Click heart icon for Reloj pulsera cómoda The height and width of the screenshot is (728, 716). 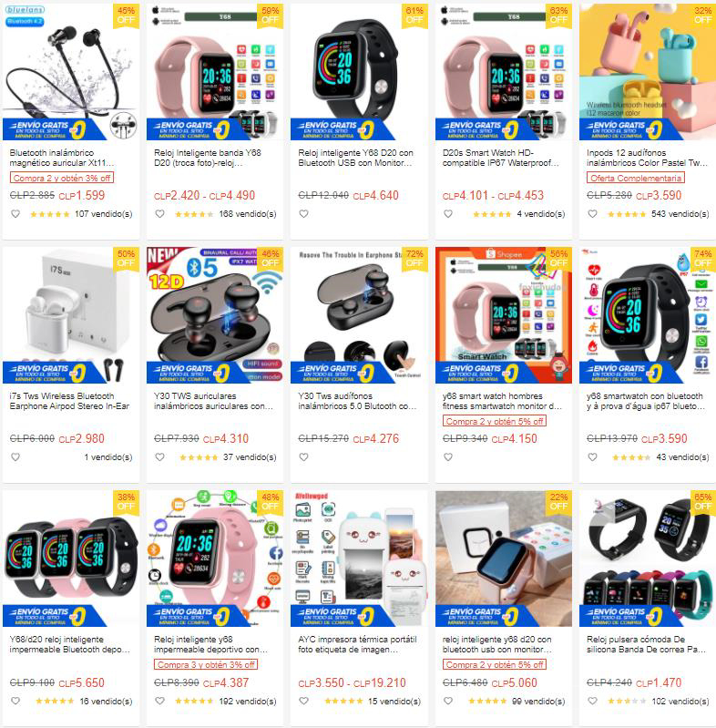pos(592,701)
